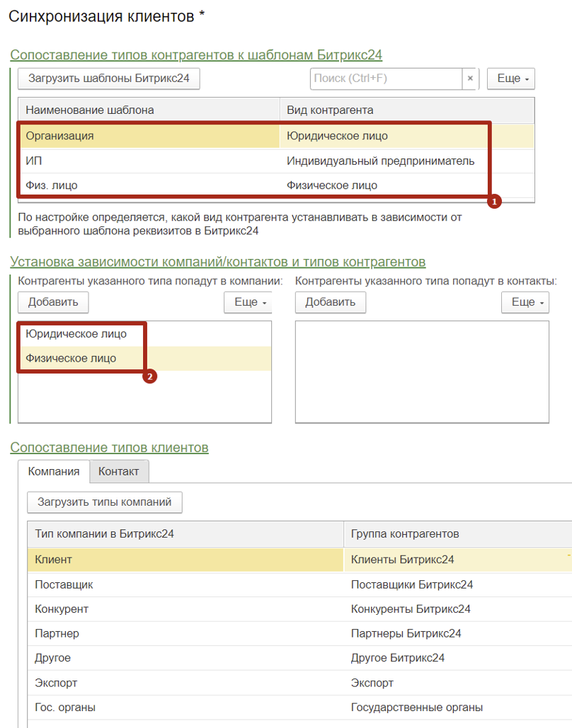Open the Еще menu above the contacts list
The height and width of the screenshot is (728, 572).
525,302
